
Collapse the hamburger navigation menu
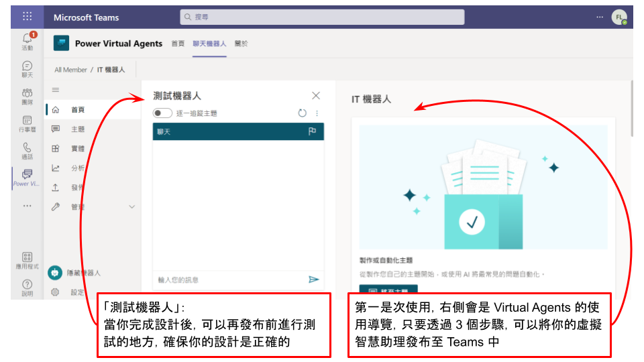point(56,90)
